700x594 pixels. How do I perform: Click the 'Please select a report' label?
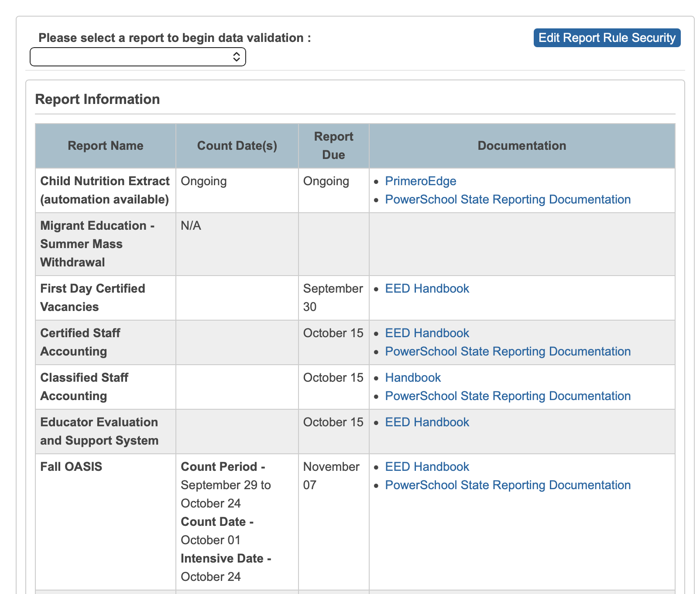[x=175, y=38]
